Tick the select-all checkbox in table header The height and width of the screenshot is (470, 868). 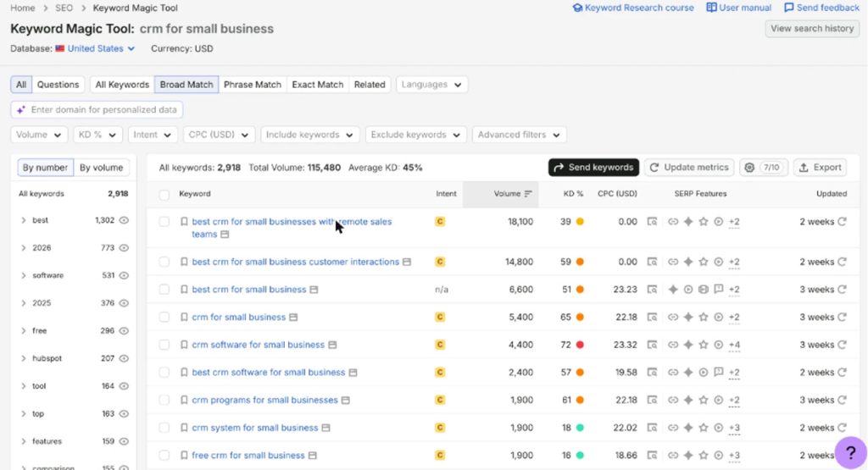point(164,194)
